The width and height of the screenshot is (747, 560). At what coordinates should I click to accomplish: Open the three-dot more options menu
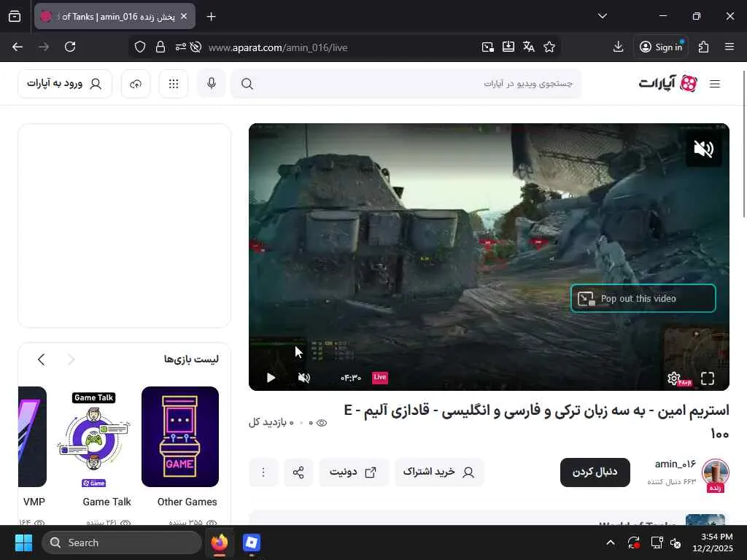(263, 472)
